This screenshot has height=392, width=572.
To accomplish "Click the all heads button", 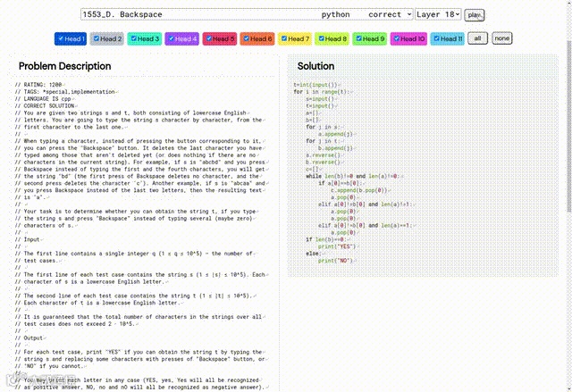I will point(477,38).
